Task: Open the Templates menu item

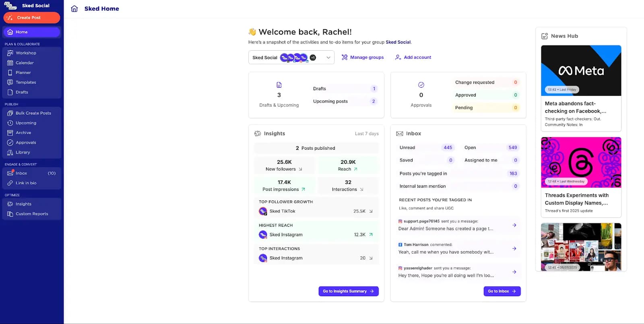Action: click(x=26, y=83)
